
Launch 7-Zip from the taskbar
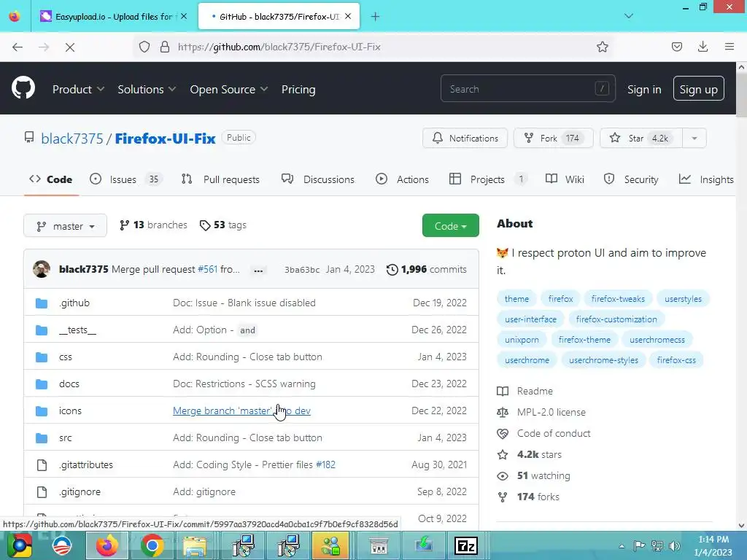point(466,545)
